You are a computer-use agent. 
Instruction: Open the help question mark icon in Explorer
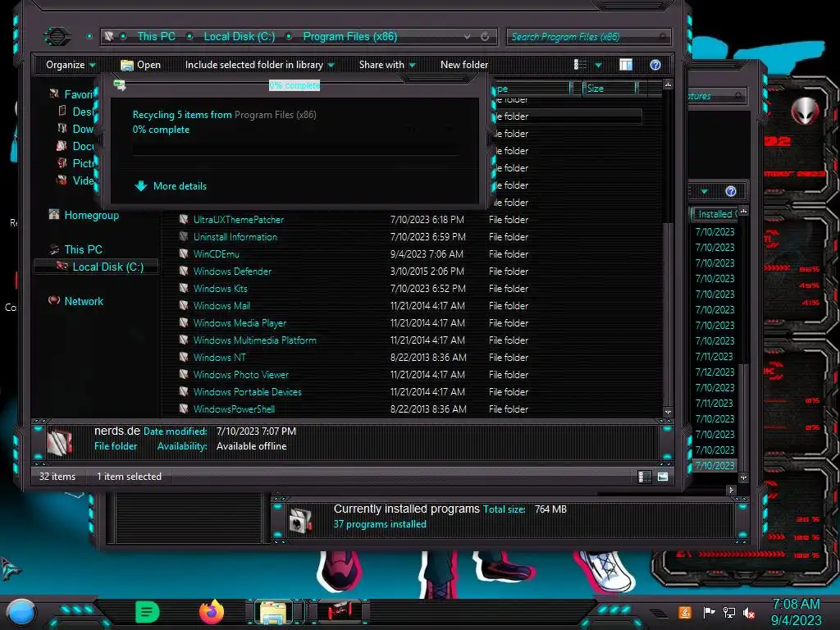pos(655,65)
